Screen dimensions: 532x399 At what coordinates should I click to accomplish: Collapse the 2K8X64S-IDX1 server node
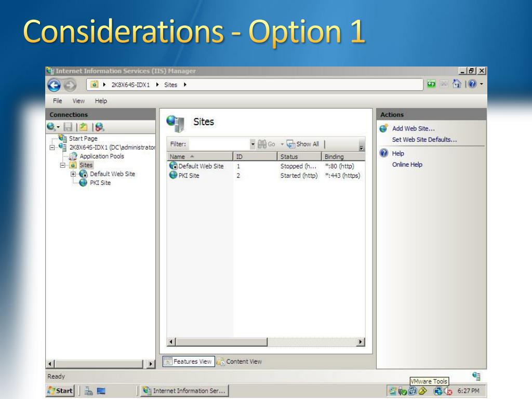click(52, 147)
